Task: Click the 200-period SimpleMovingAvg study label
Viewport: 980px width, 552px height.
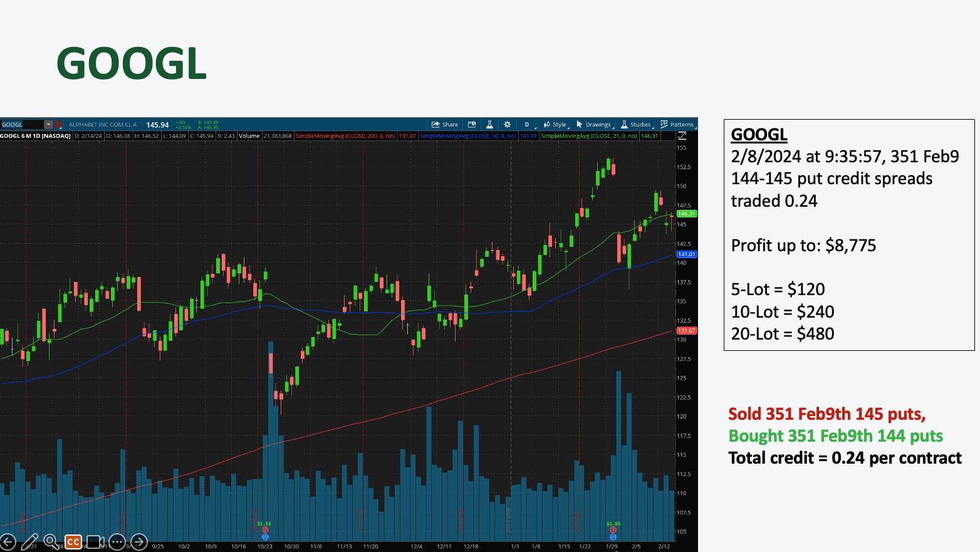Action: (x=345, y=136)
